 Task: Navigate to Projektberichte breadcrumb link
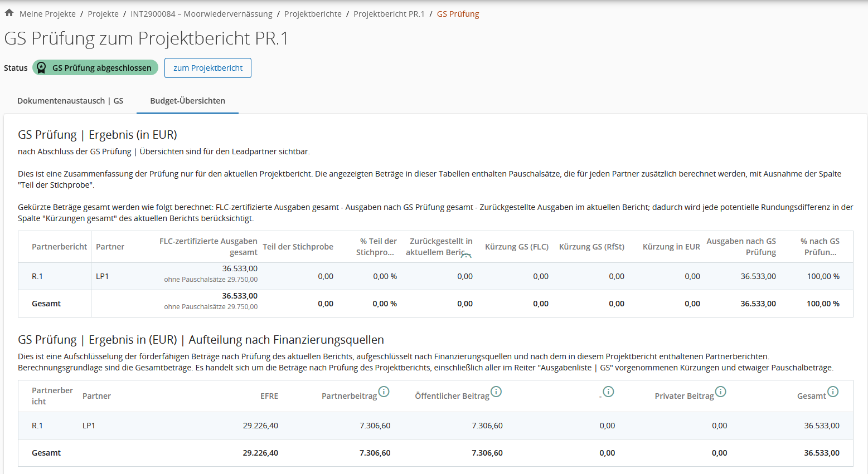pyautogui.click(x=313, y=14)
